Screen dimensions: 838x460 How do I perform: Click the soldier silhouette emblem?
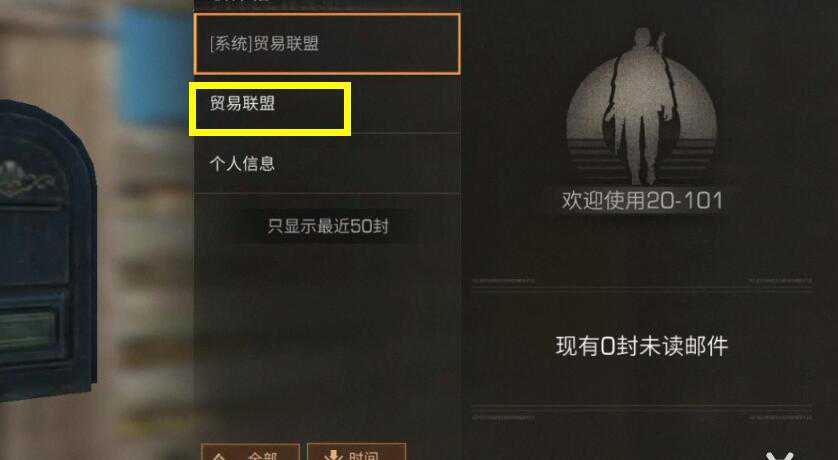tap(641, 106)
